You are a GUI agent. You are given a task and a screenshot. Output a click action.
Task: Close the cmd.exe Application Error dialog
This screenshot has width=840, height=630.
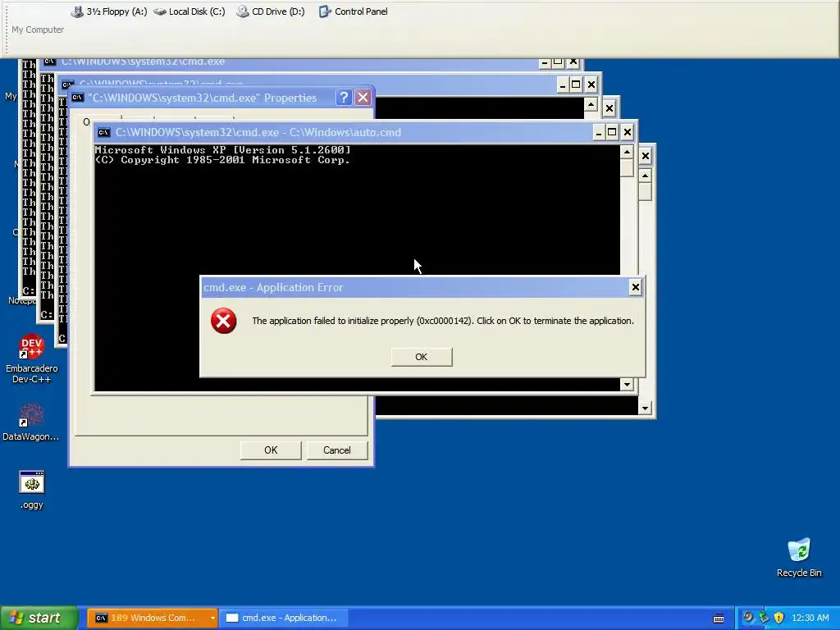[x=635, y=288]
